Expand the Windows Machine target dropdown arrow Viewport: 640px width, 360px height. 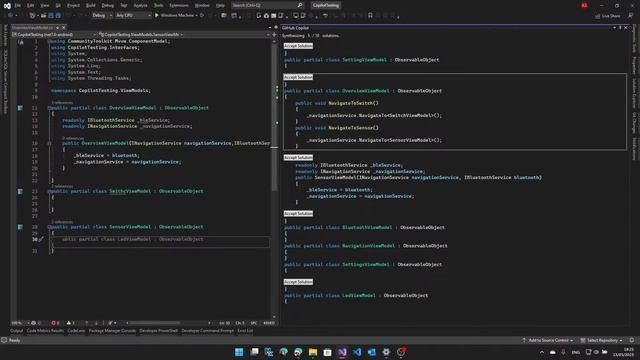click(x=197, y=16)
